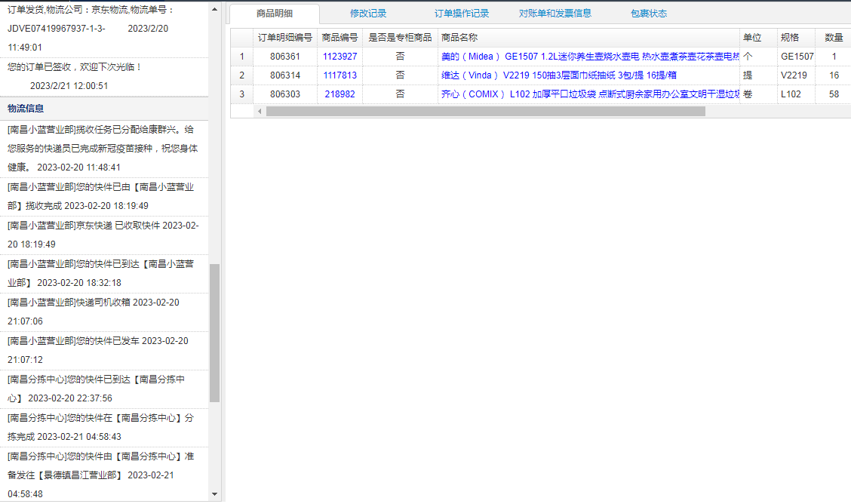851x504 pixels.
Task: Switch to the 商品明细 tab
Action: click(275, 14)
